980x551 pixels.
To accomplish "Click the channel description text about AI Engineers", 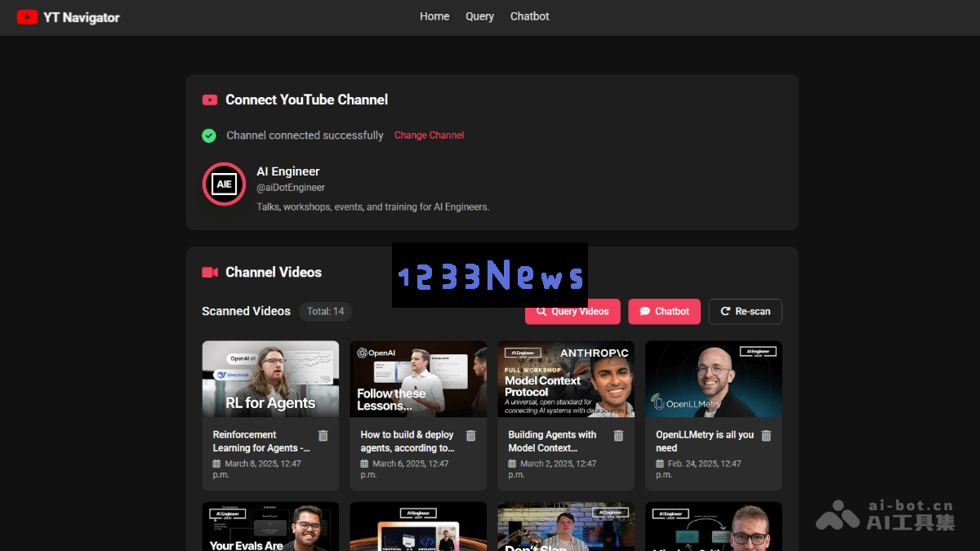I will pyautogui.click(x=373, y=207).
